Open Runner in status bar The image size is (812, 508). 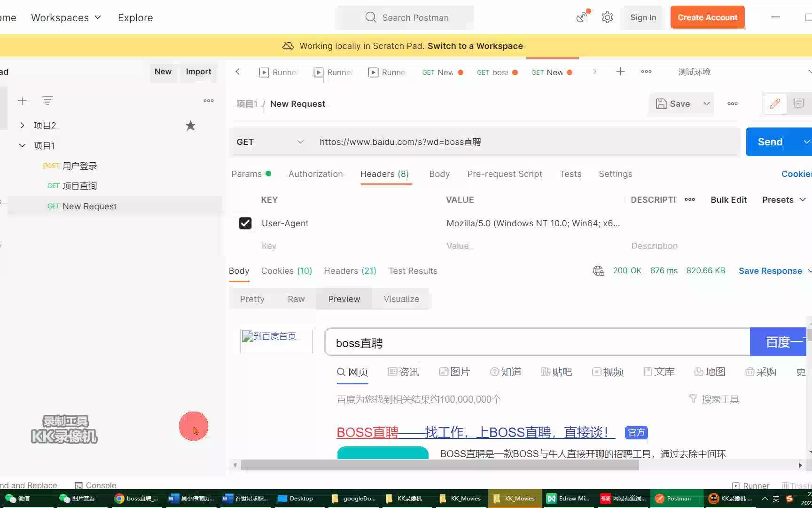click(x=751, y=486)
